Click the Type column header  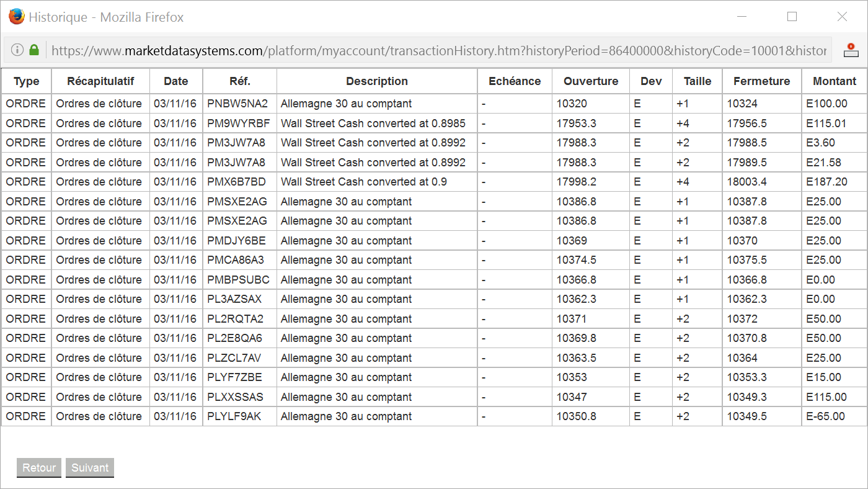(x=26, y=81)
